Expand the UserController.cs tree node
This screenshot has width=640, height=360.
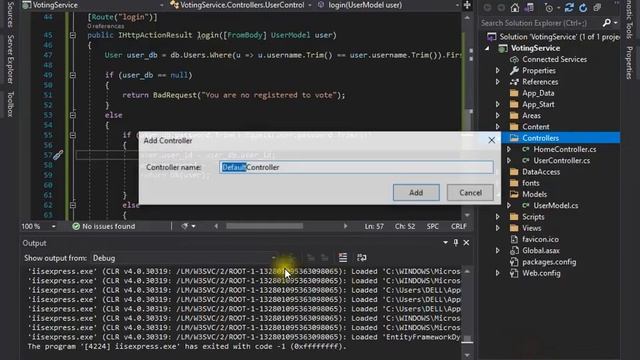[x=509, y=161]
